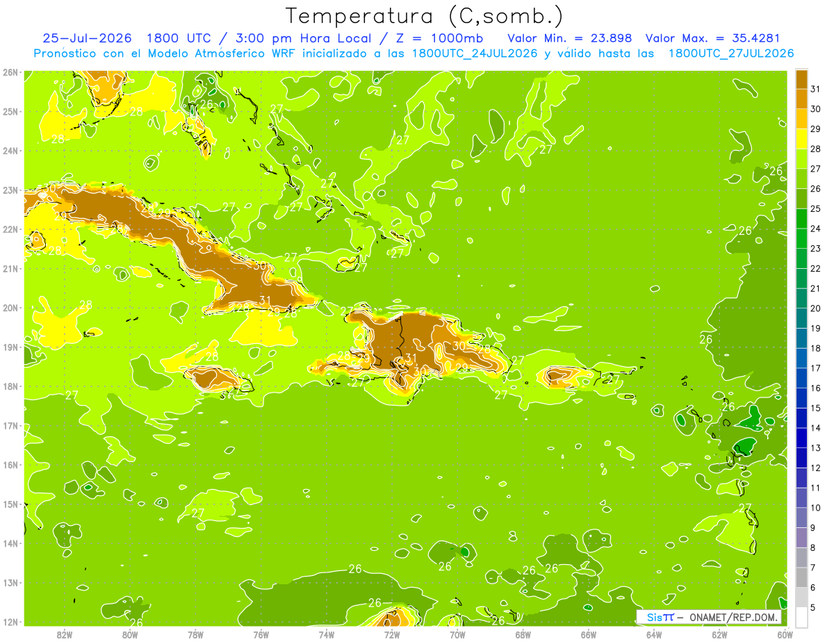Click the "1800 UTC" time text
The image size is (834, 644).
178,38
